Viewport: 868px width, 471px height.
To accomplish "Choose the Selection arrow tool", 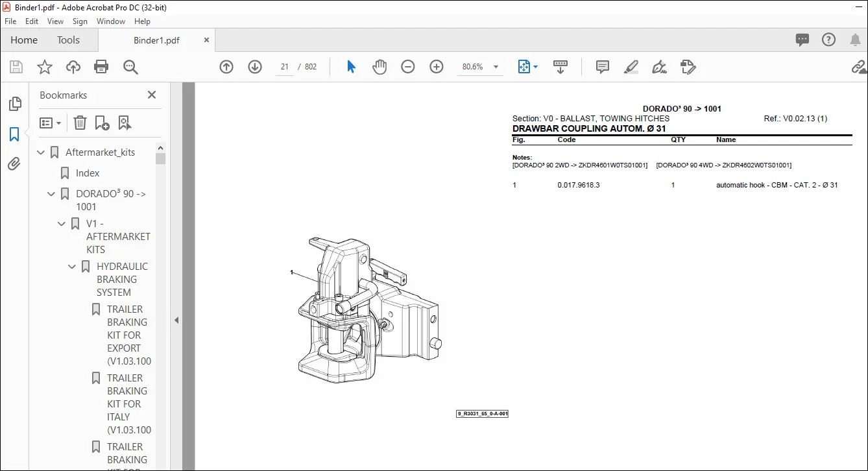I will pyautogui.click(x=351, y=67).
